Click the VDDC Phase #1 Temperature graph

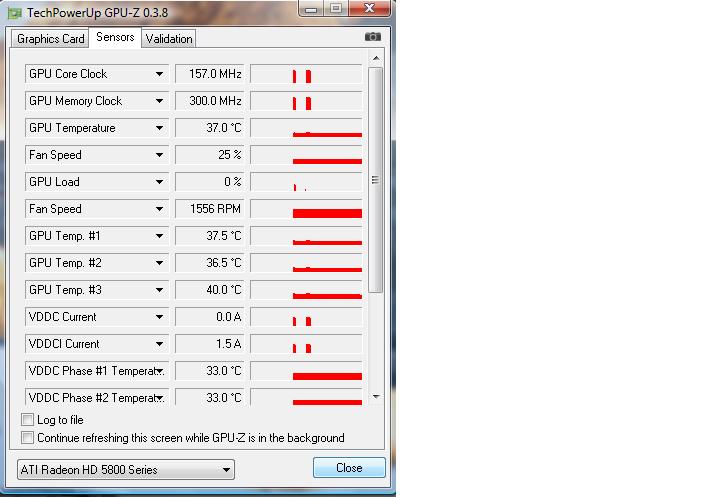click(306, 371)
